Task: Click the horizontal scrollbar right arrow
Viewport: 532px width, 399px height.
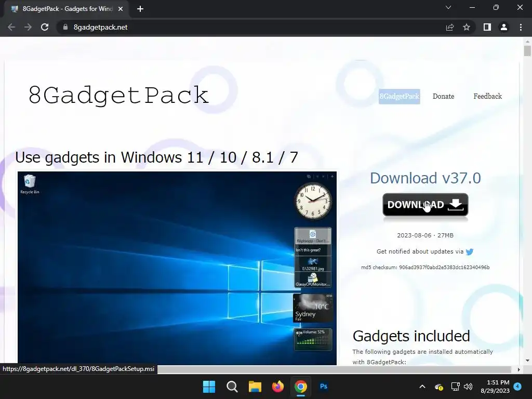Action: pos(519,369)
